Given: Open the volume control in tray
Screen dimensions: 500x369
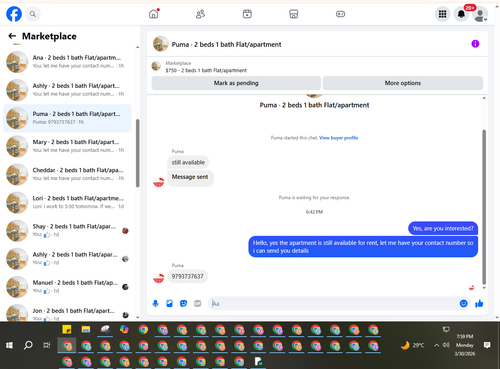Looking at the screenshot, I should coord(446,345).
